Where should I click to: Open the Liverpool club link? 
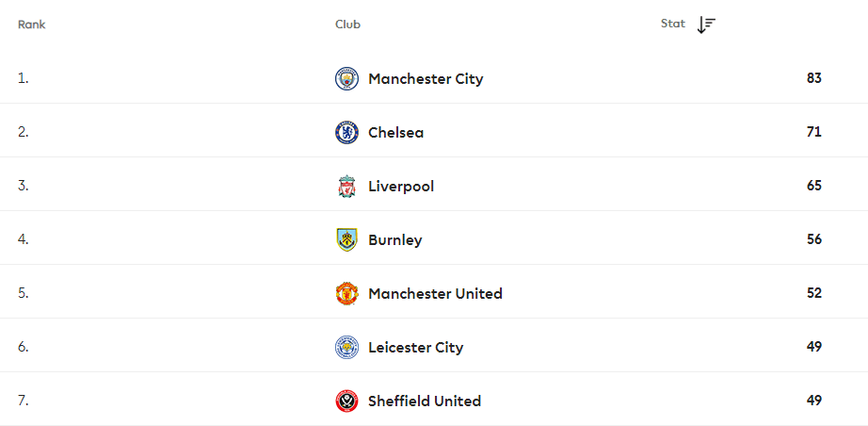pyautogui.click(x=401, y=186)
